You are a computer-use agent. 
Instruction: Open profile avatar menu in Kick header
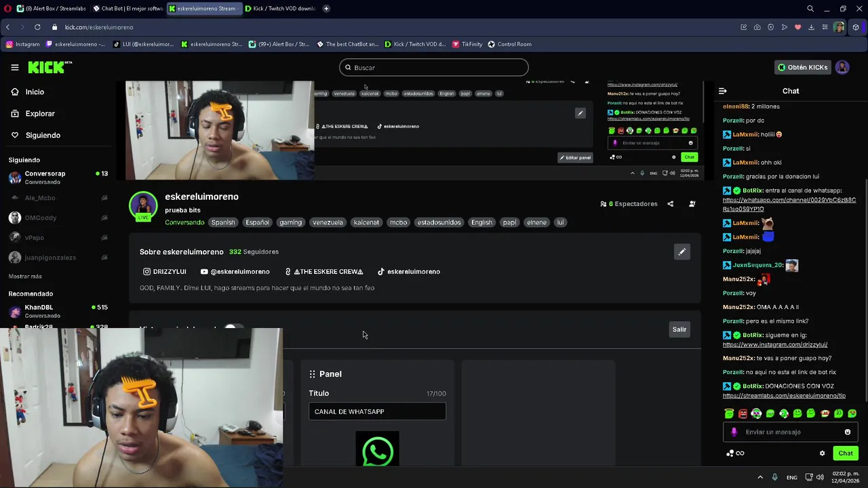click(x=842, y=67)
